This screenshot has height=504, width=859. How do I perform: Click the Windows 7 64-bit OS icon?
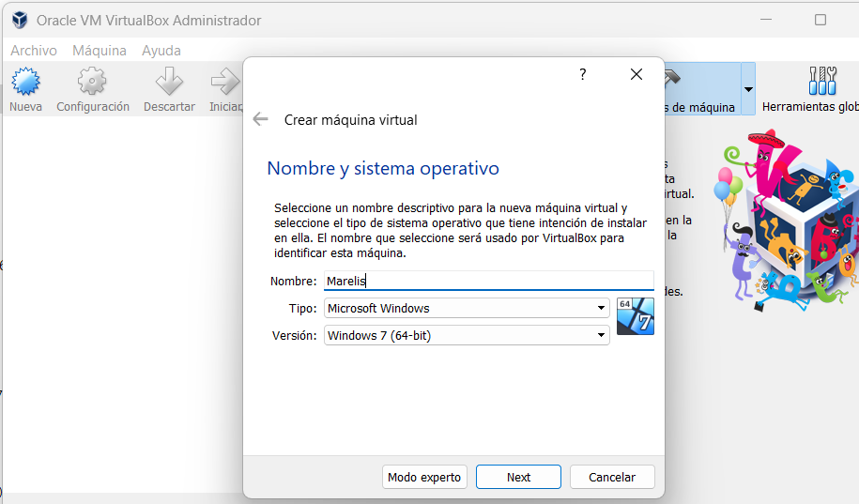[x=636, y=316]
